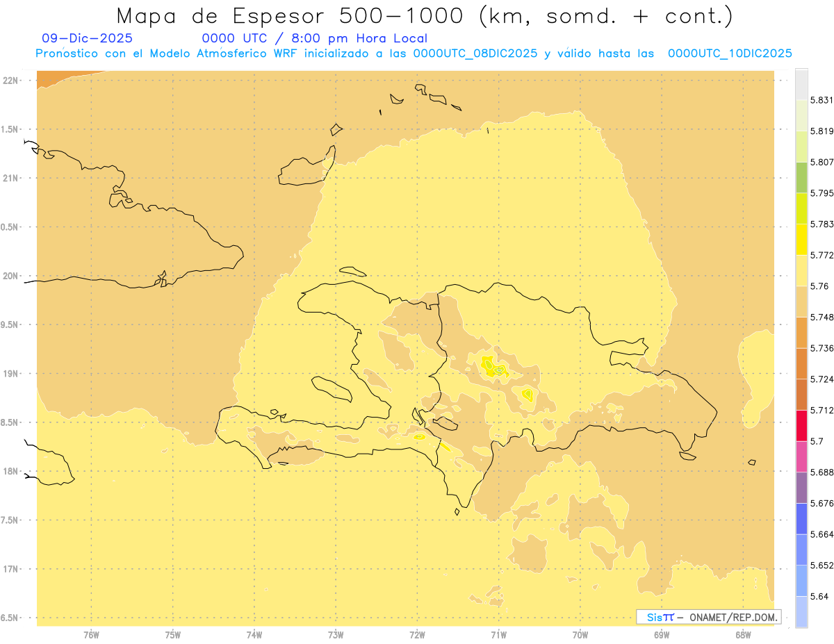Pick the bright yellow swatch between 5.772 and 5.783

tap(801, 239)
